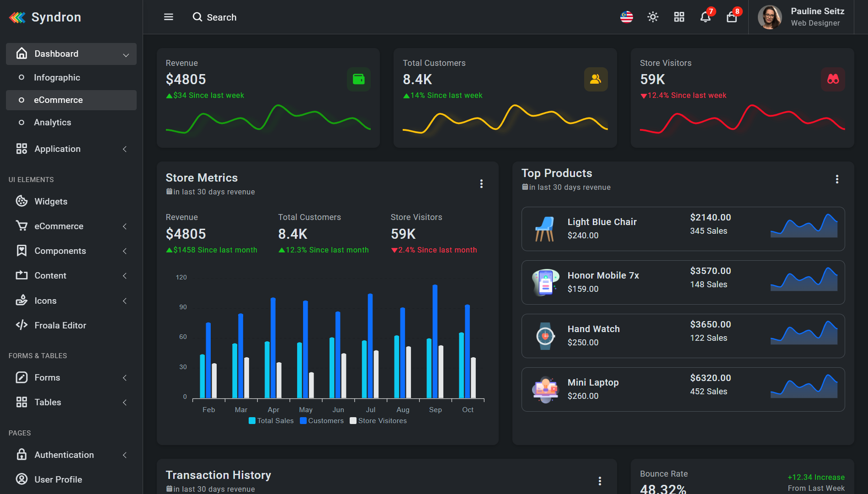Open Store Metrics three-dot menu

point(481,184)
